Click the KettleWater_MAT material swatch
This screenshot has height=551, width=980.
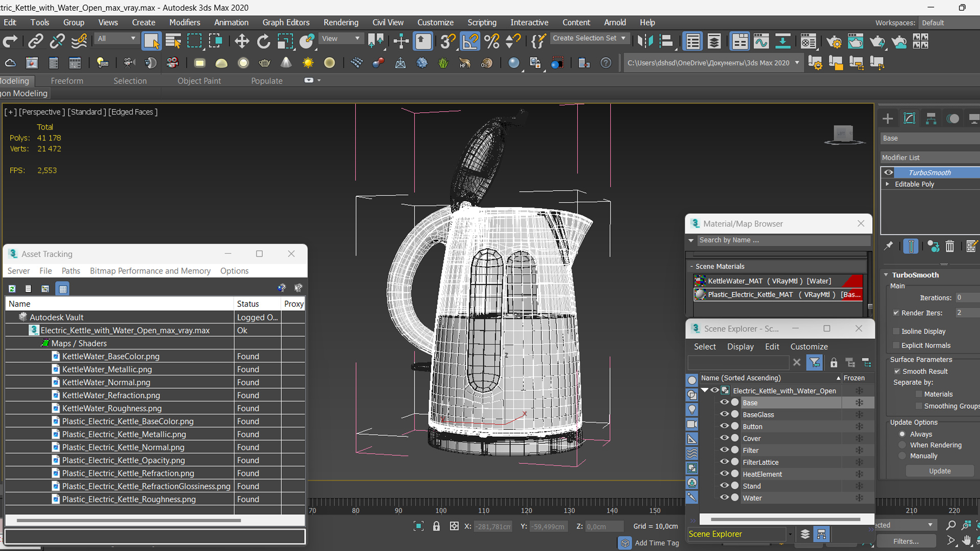(700, 281)
